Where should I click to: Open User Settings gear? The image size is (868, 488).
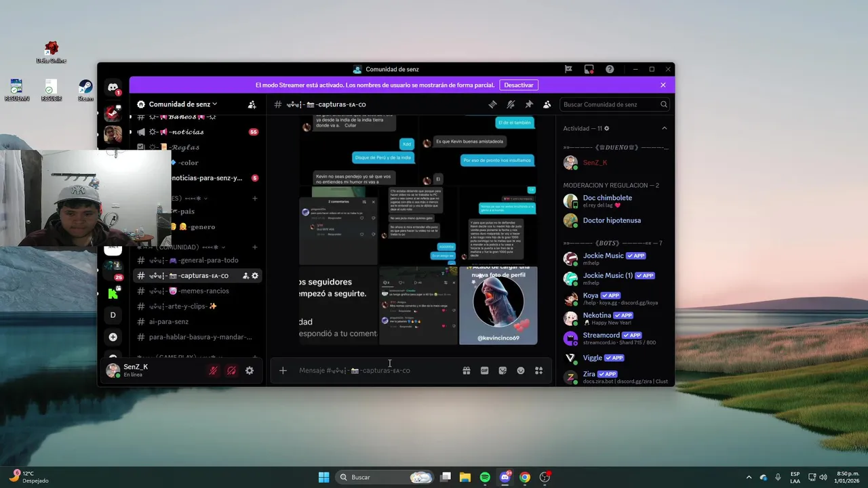[x=250, y=371]
